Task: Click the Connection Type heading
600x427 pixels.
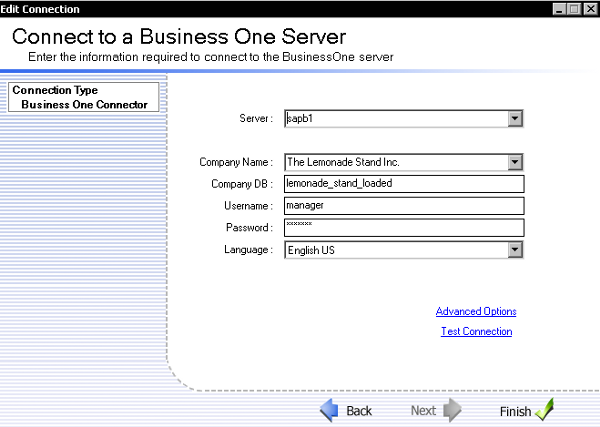Action: 55,90
